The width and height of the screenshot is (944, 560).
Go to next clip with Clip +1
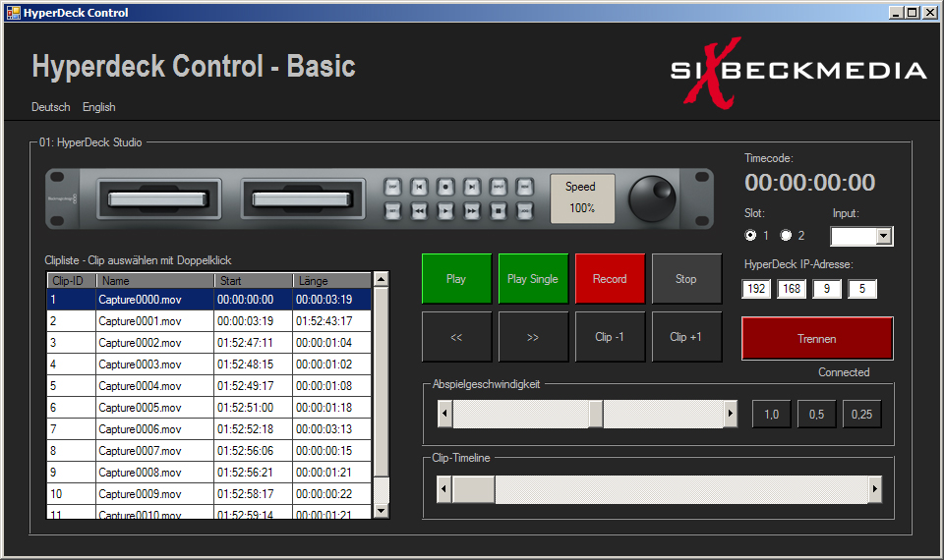pyautogui.click(x=686, y=337)
